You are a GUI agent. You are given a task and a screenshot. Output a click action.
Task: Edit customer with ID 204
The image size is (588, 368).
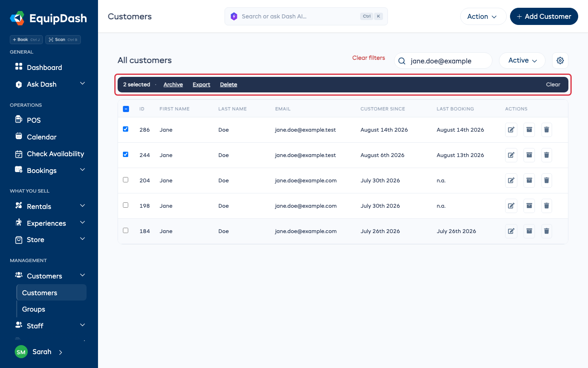(511, 180)
